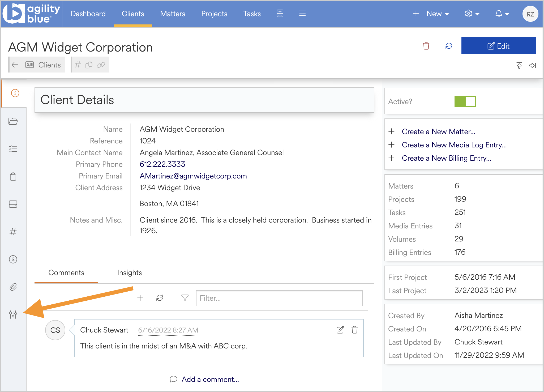This screenshot has height=392, width=544.
Task: Expand the New dropdown
Action: (x=431, y=14)
